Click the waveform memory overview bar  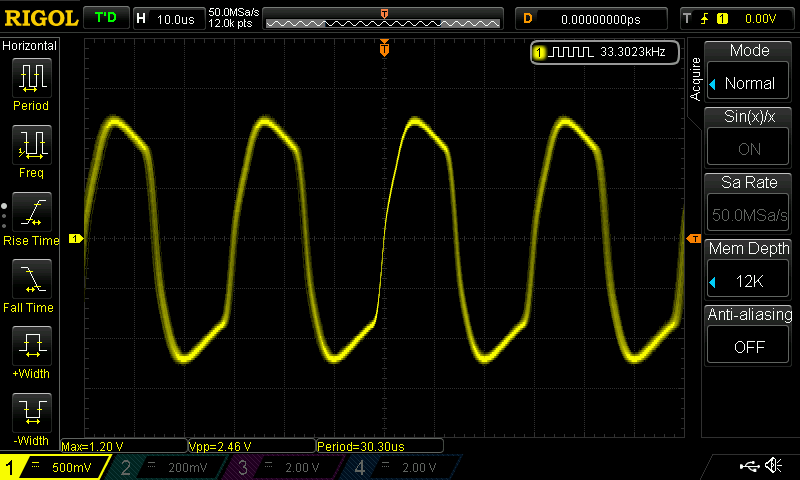[x=383, y=19]
